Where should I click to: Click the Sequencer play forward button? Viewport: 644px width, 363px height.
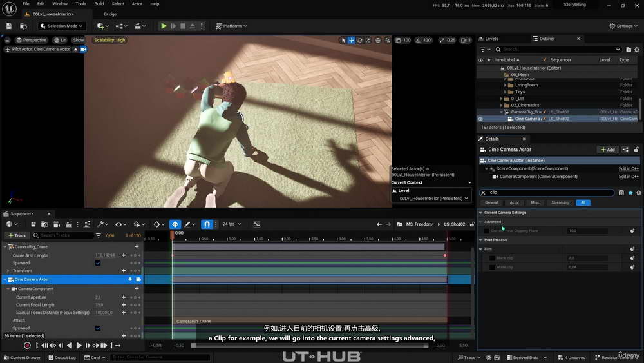point(79,346)
